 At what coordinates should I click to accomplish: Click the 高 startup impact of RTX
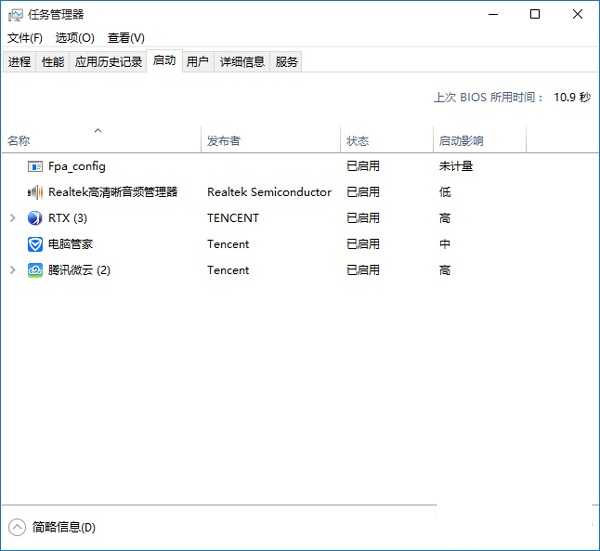tap(445, 218)
